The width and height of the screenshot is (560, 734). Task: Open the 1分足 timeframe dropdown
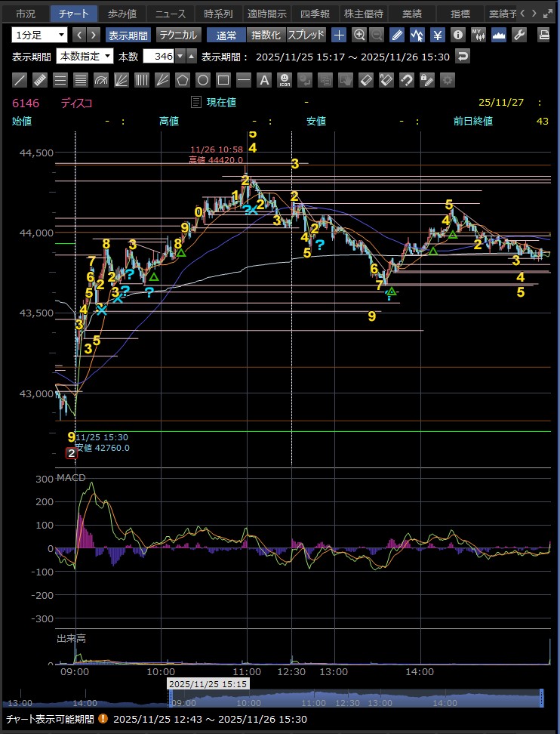(x=39, y=35)
